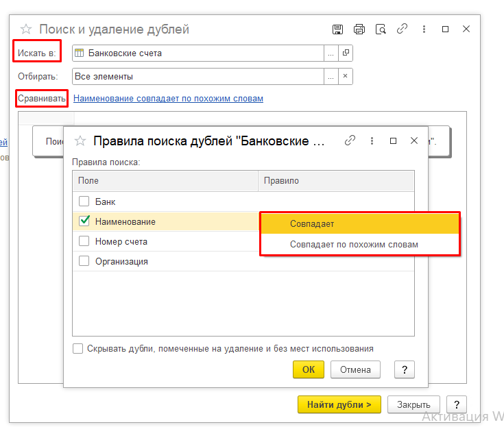Star the rules dialog as favorite

80,141
